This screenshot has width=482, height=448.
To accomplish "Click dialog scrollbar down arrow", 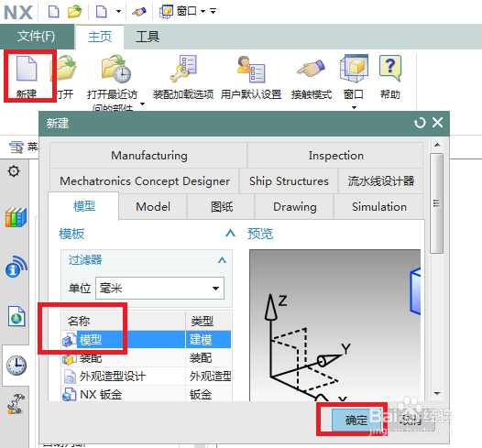I will click(437, 394).
